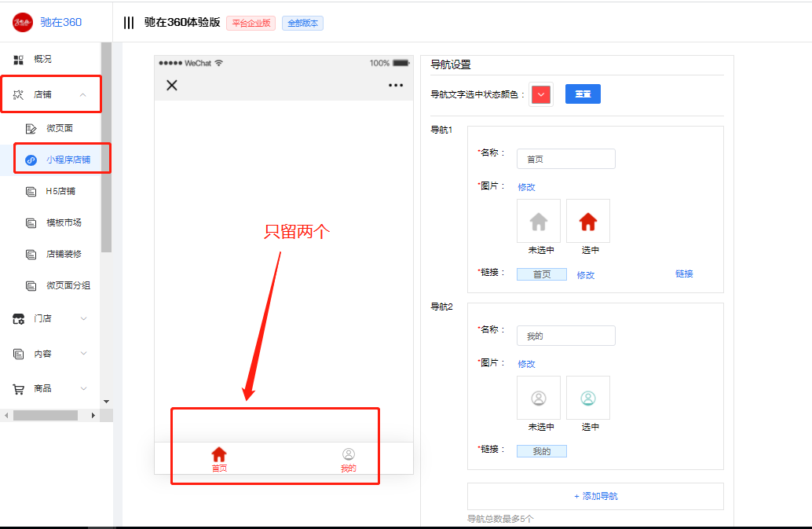The height and width of the screenshot is (529, 812).
Task: Expand the 门店 menu chevron
Action: coord(83,318)
